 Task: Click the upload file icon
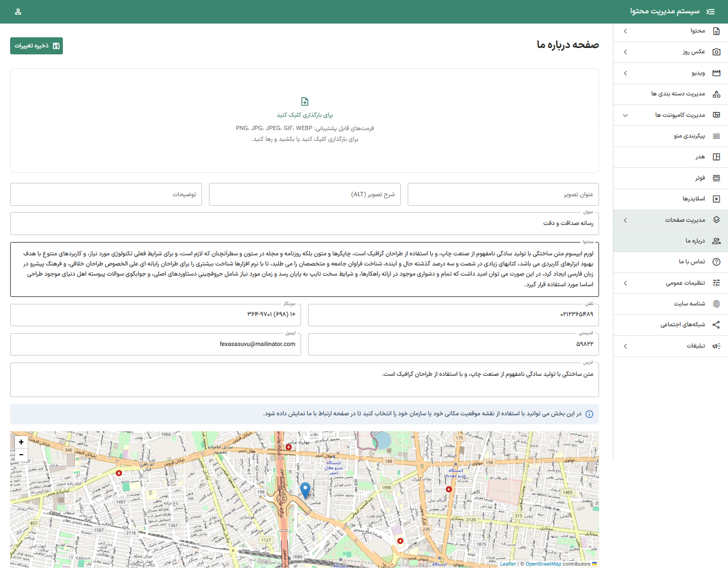pyautogui.click(x=304, y=101)
